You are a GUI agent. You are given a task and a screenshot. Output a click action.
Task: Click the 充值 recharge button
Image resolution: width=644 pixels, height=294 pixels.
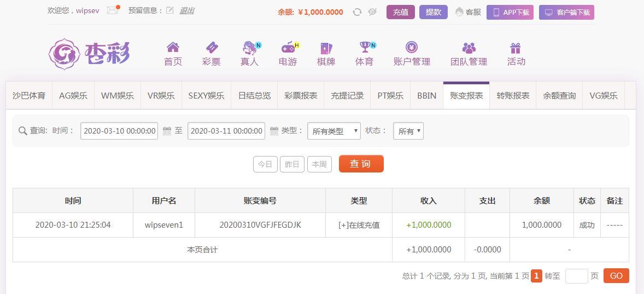coord(400,13)
